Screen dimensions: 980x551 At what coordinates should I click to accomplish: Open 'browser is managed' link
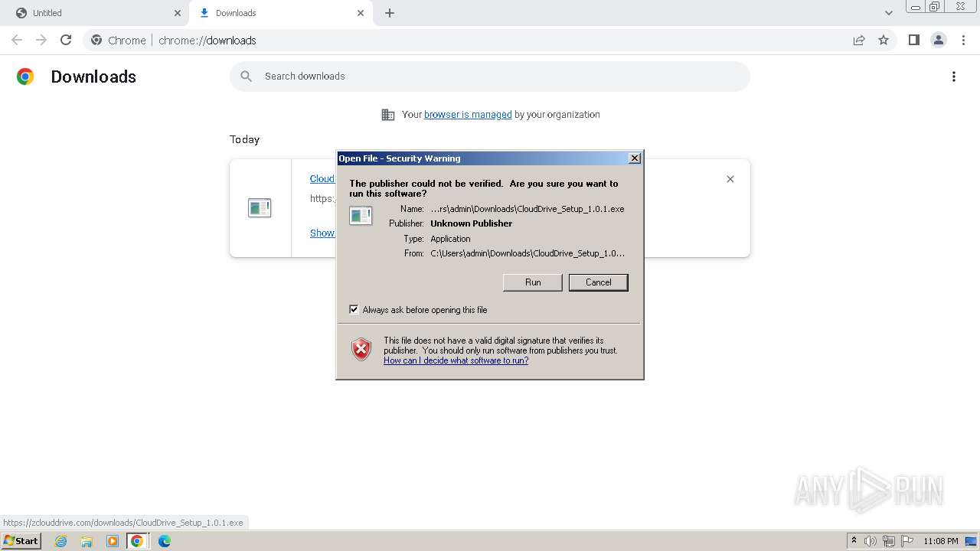pyautogui.click(x=468, y=115)
